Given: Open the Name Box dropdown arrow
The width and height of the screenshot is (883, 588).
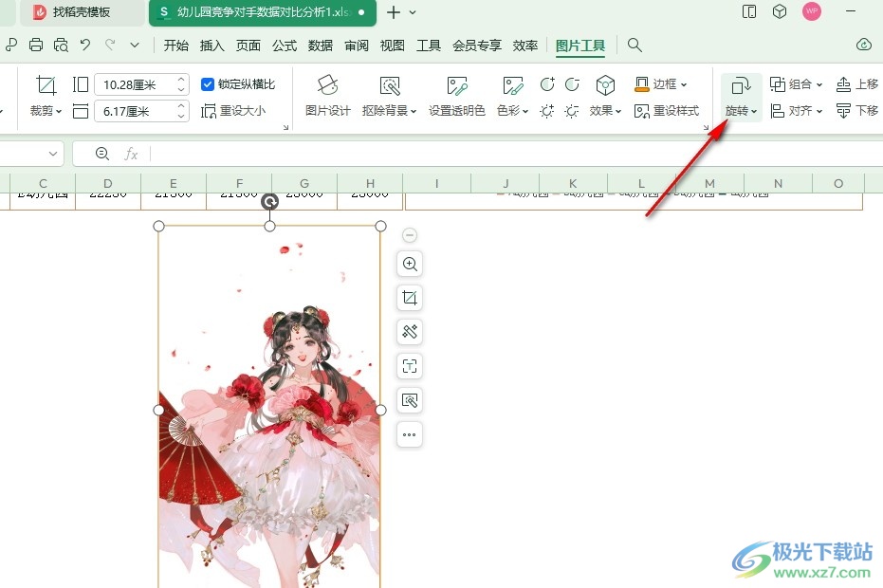Looking at the screenshot, I should click(53, 154).
